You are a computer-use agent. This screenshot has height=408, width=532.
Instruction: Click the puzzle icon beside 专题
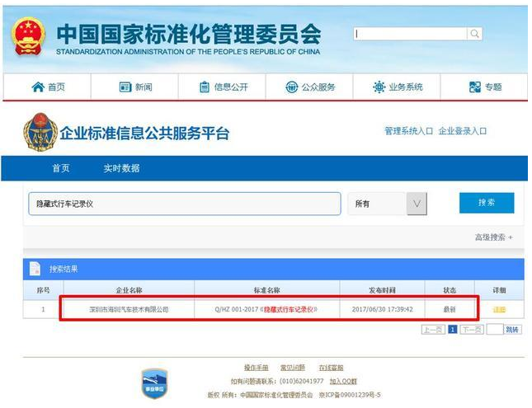[474, 87]
